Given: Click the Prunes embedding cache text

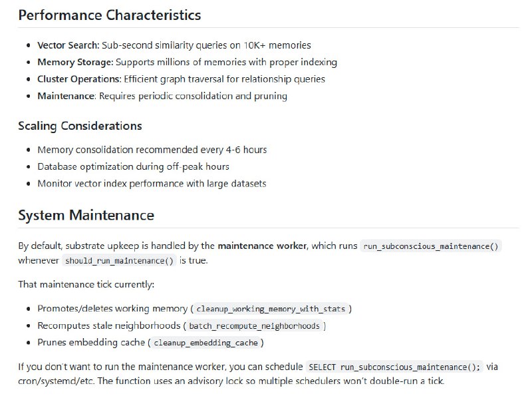Looking at the screenshot, I should [x=91, y=343].
